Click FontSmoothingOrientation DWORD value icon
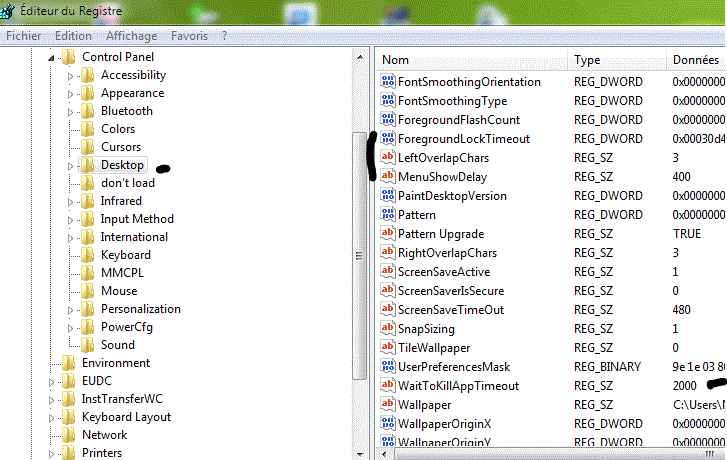 pyautogui.click(x=388, y=82)
